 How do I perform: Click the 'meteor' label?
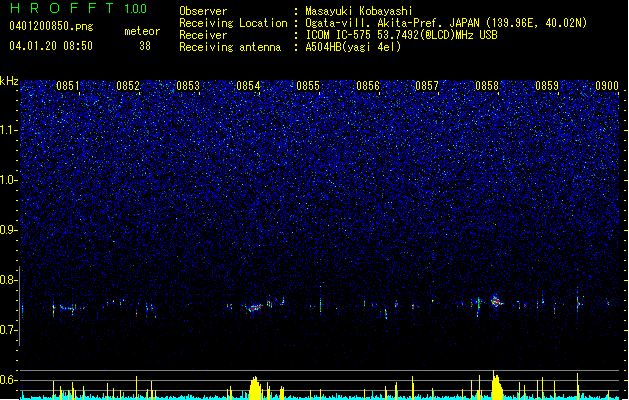coord(142,31)
